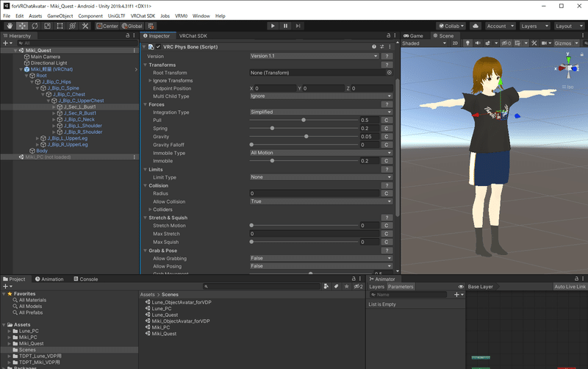Open the scene camera settings icon
Screen dimensions: 588x369
[x=544, y=43]
